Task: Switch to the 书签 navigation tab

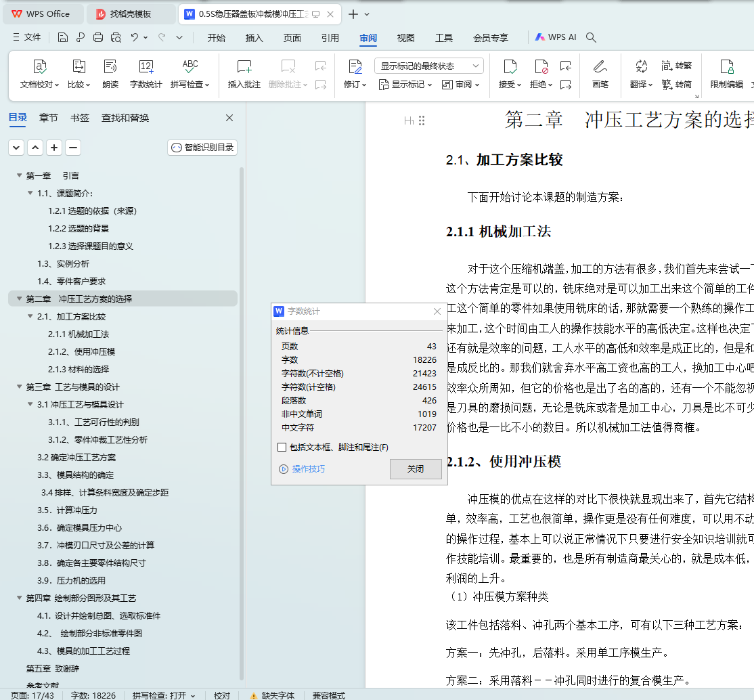Action: click(80, 118)
